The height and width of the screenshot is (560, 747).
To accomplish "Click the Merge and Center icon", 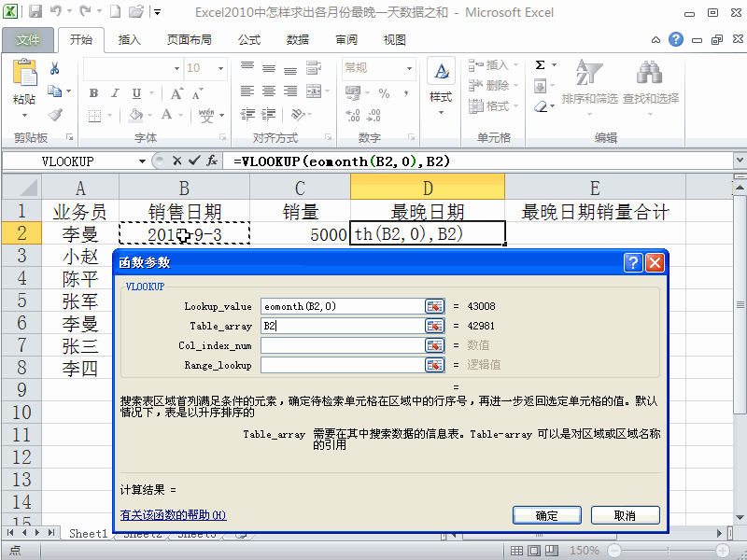I will click(x=314, y=91).
